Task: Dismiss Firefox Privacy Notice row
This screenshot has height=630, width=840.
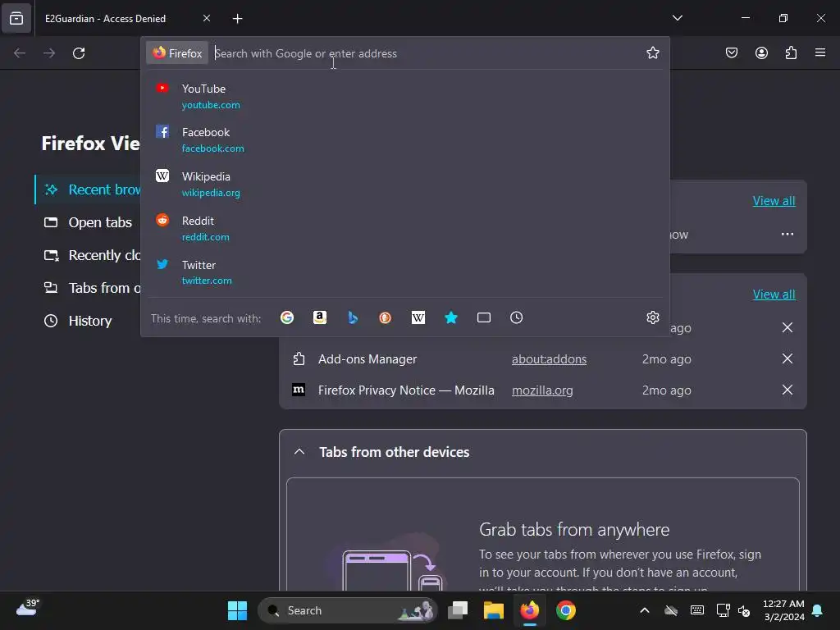Action: 787,390
